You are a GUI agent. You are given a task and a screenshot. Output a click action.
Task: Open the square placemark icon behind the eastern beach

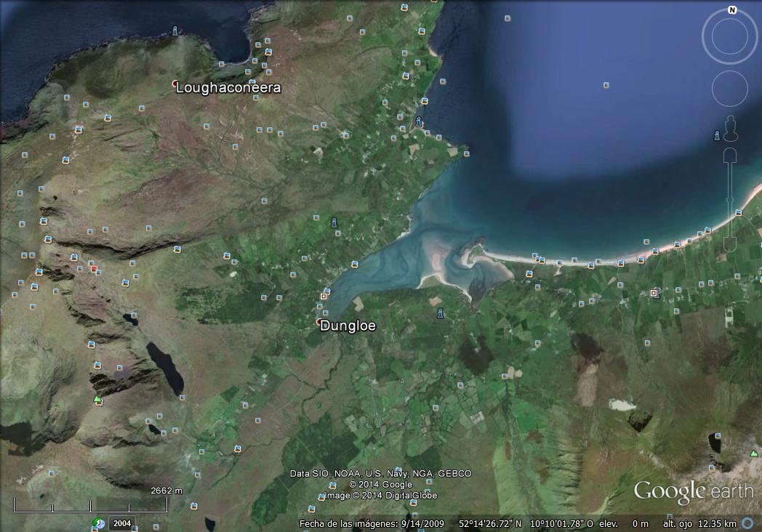[654, 293]
